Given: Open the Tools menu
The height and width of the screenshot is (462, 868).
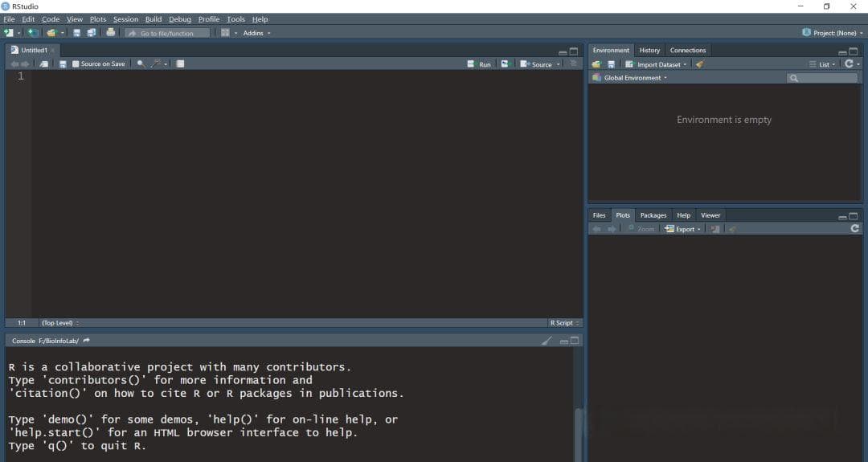Looking at the screenshot, I should (x=235, y=19).
